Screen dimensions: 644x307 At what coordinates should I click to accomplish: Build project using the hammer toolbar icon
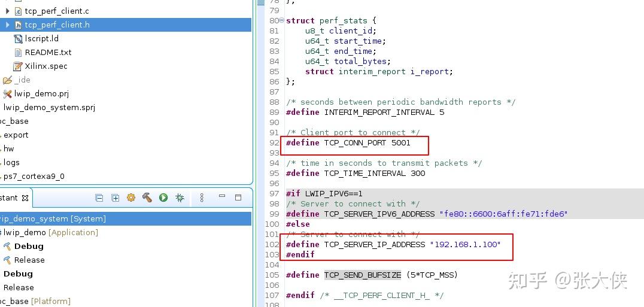(147, 198)
